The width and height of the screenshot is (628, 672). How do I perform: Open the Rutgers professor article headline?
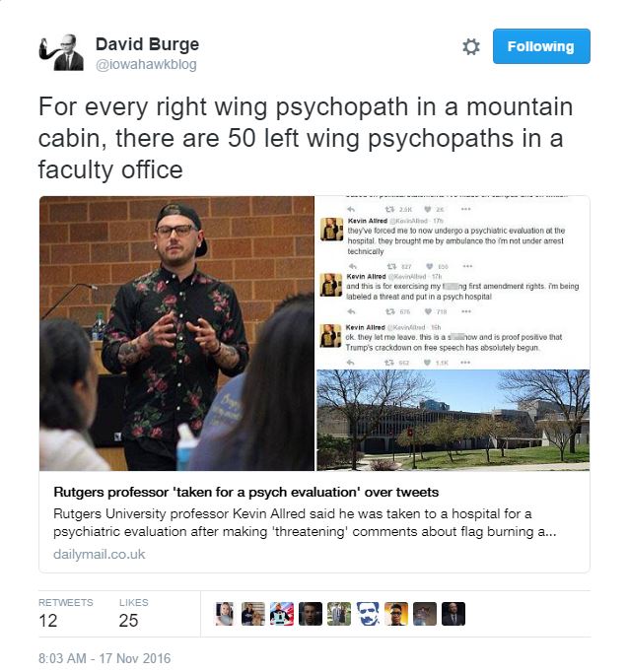(x=246, y=492)
